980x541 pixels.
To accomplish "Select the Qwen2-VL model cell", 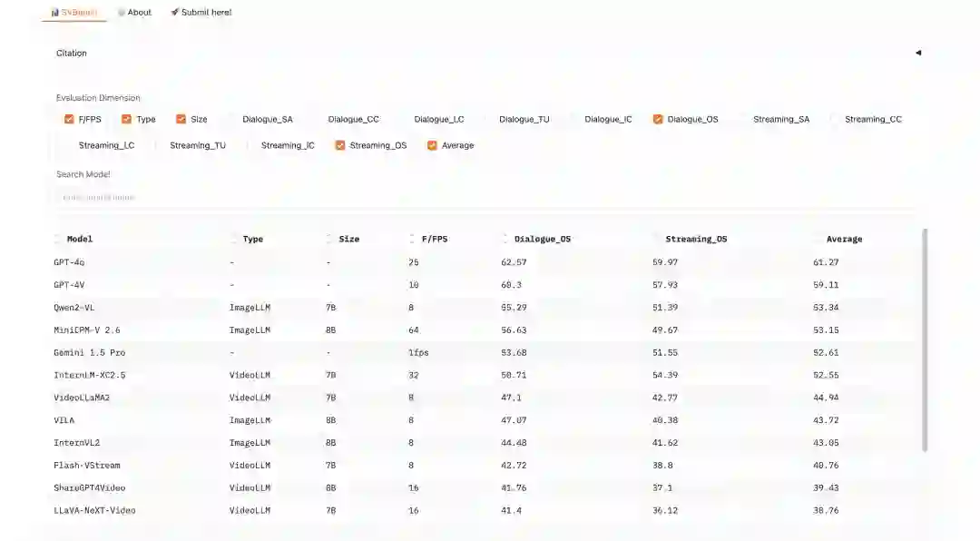I will point(73,307).
